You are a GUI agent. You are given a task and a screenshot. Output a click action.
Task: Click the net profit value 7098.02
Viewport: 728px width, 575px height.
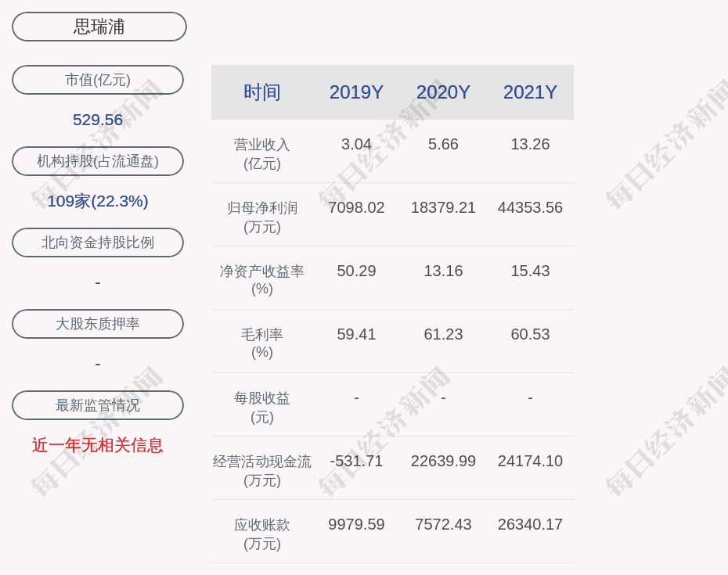(x=356, y=207)
